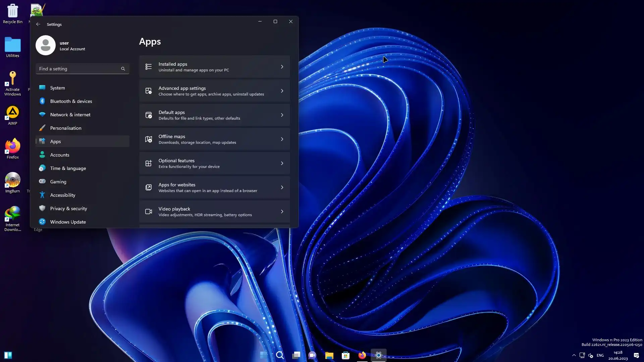Expand the Installed apps chevron
The height and width of the screenshot is (362, 644).
click(x=282, y=67)
